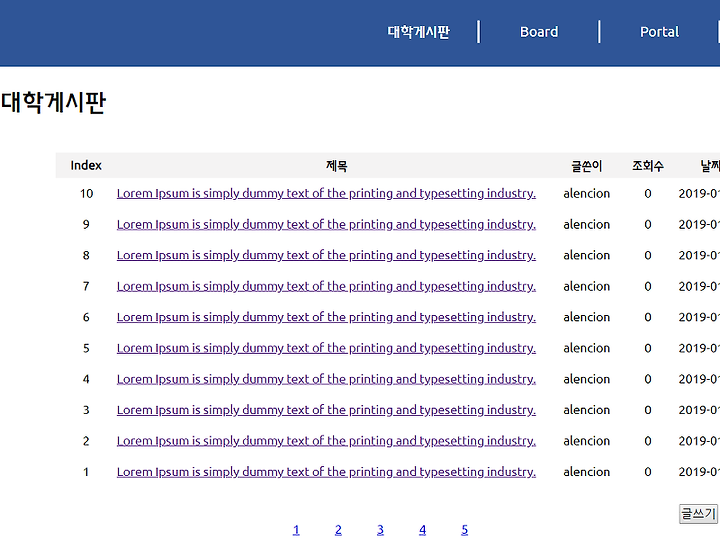Click the Index column header
Viewport: 720px width, 540px height.
pyautogui.click(x=86, y=165)
